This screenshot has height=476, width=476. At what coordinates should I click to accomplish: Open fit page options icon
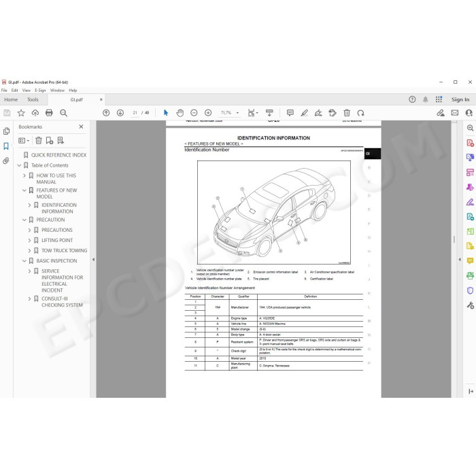pyautogui.click(x=252, y=113)
